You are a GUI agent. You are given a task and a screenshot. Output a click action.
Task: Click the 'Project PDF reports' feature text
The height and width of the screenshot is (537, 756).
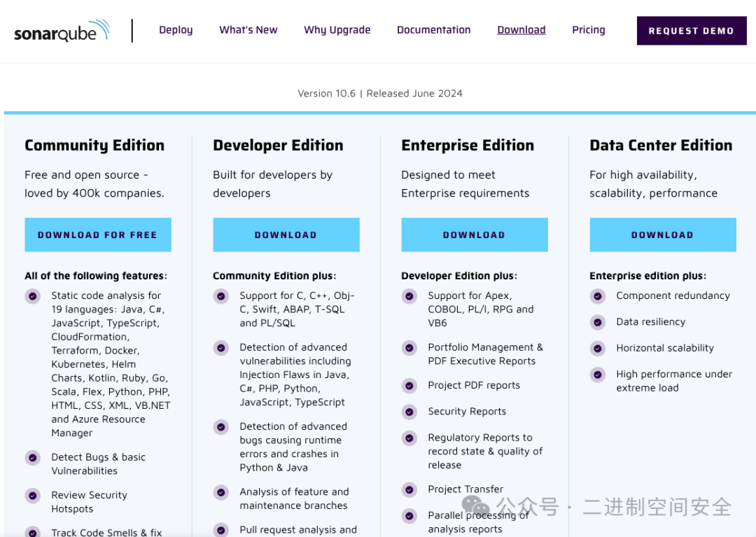point(474,385)
